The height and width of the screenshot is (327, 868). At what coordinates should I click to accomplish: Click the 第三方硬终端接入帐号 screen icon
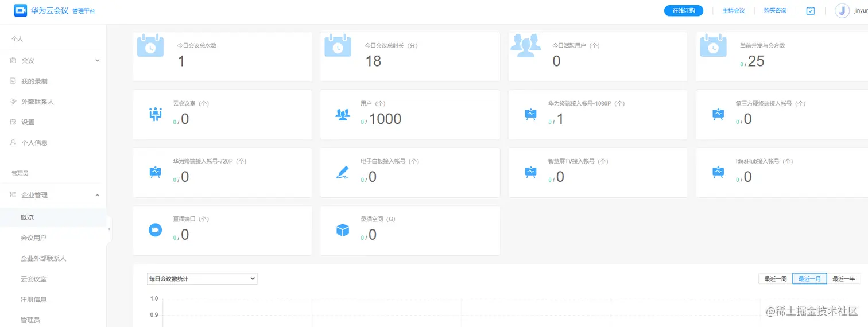point(718,114)
